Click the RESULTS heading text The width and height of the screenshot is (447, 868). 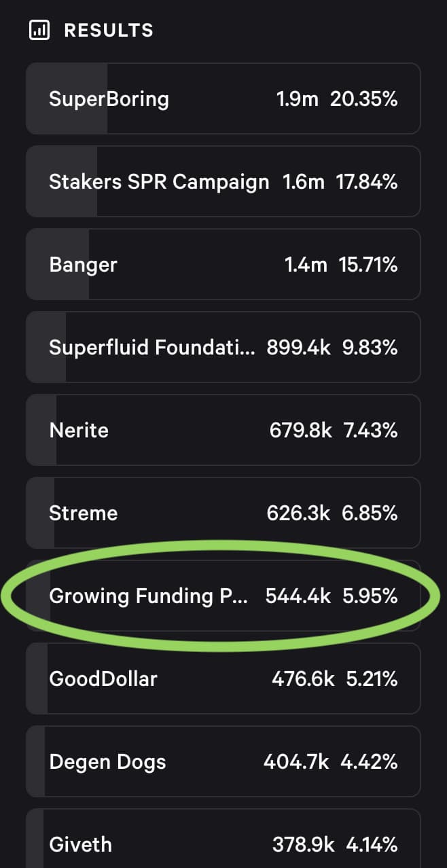click(109, 31)
